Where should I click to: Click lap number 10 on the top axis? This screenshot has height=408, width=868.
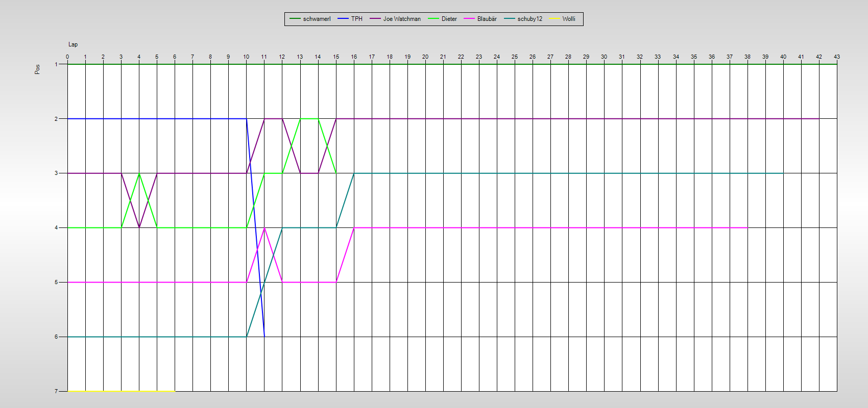coord(246,57)
